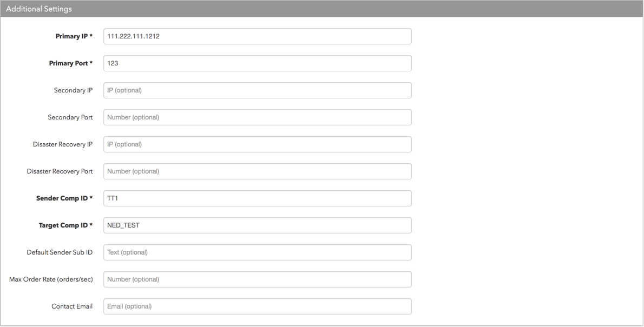Image resolution: width=644 pixels, height=327 pixels.
Task: Click the Primary IP input field
Action: (257, 36)
